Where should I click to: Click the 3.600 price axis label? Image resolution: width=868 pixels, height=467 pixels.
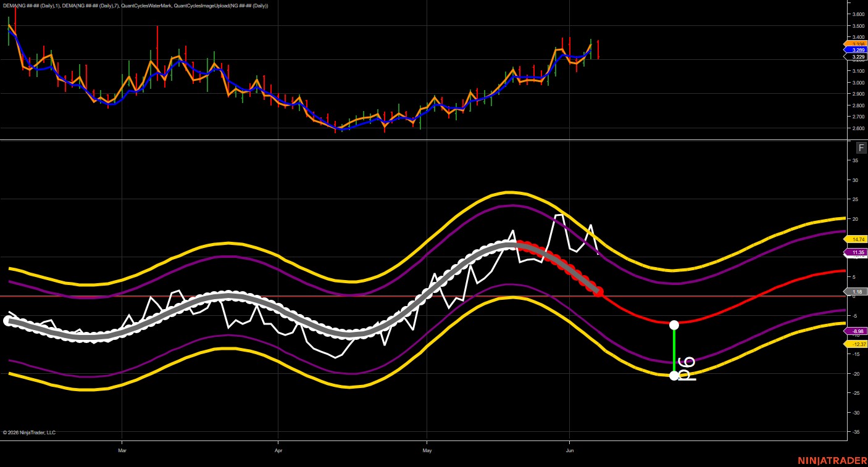858,14
